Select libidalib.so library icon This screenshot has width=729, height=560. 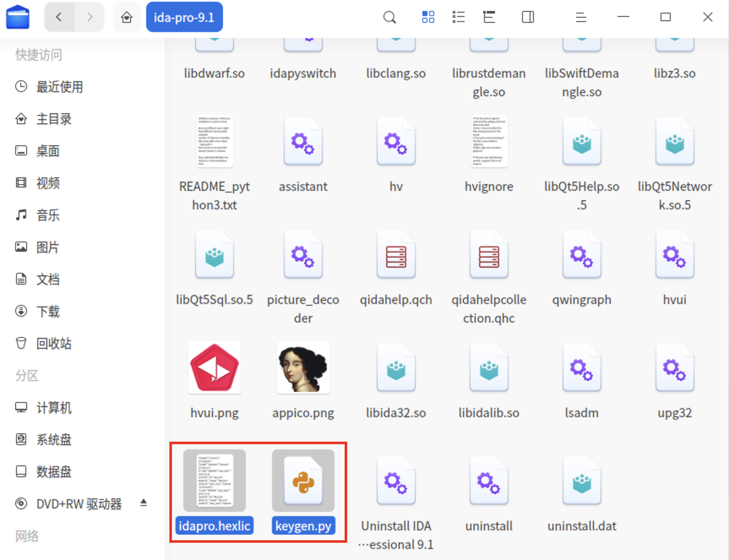[489, 368]
